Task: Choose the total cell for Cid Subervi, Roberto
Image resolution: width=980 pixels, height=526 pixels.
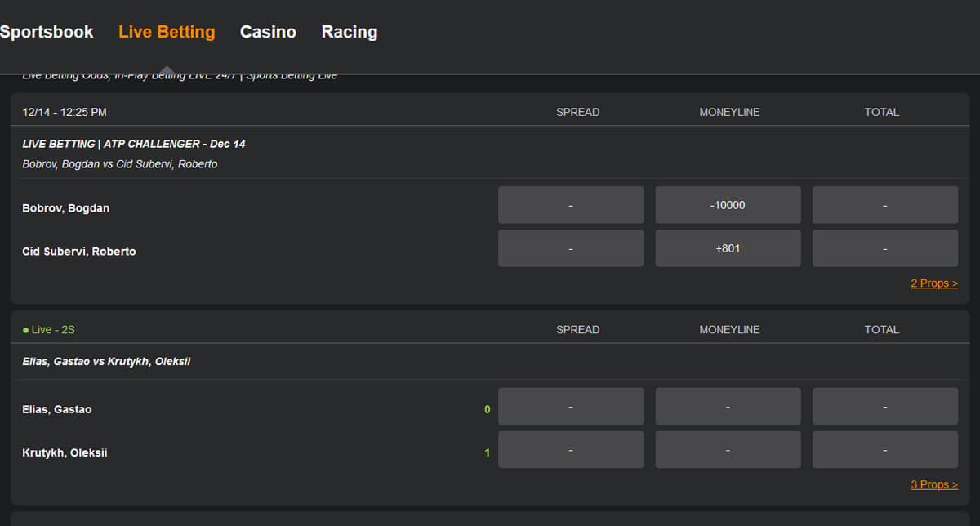Action: click(x=885, y=248)
